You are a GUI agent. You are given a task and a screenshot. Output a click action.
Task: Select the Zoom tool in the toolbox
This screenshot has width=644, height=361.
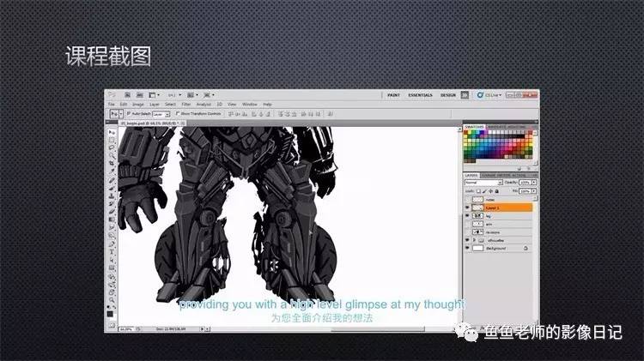point(112,300)
